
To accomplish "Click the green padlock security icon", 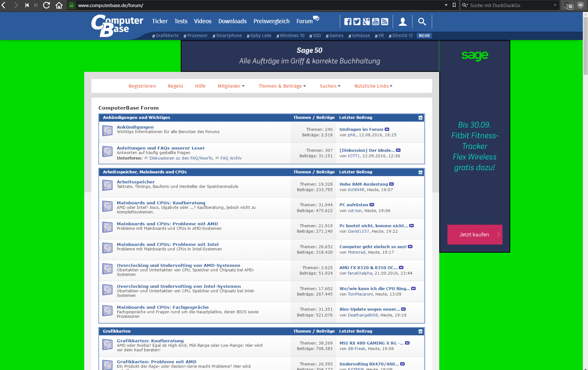I will 71,5.
